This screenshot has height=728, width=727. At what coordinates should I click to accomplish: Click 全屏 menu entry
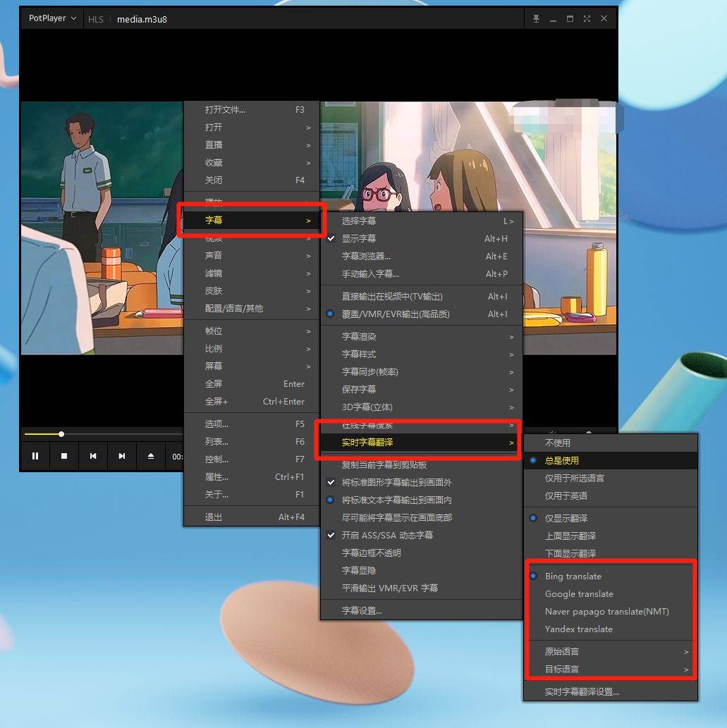tap(252, 384)
